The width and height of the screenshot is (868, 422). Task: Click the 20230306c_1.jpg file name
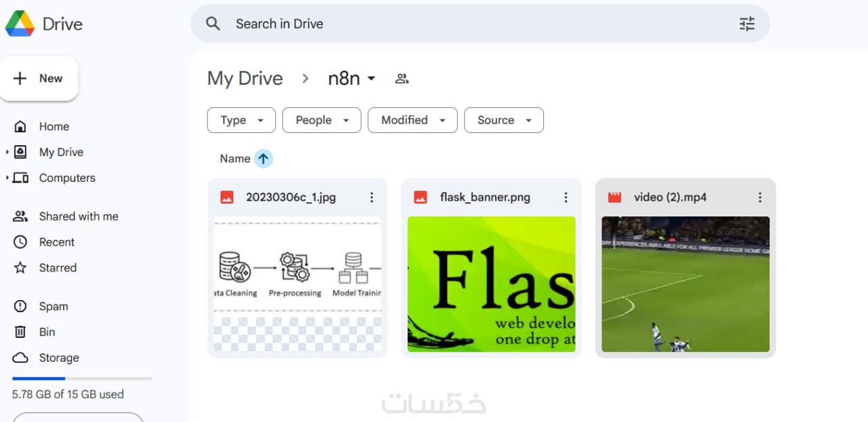(x=291, y=197)
